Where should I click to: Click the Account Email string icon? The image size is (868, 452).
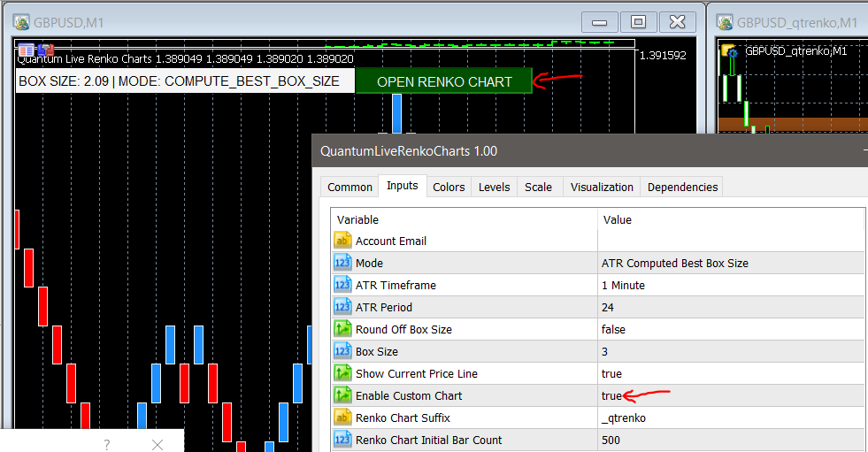click(342, 241)
